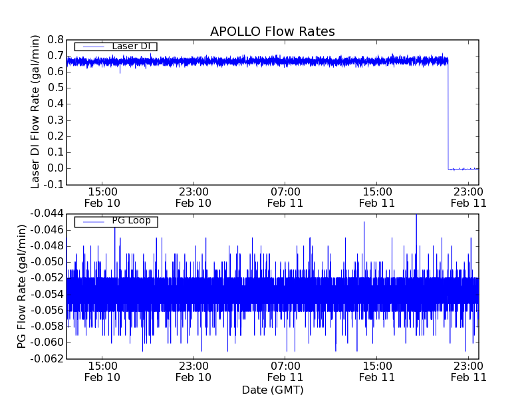The image size is (532, 399).
Task: Click the -0.044 tick label on bottom chart
Action: pyautogui.click(x=47, y=213)
